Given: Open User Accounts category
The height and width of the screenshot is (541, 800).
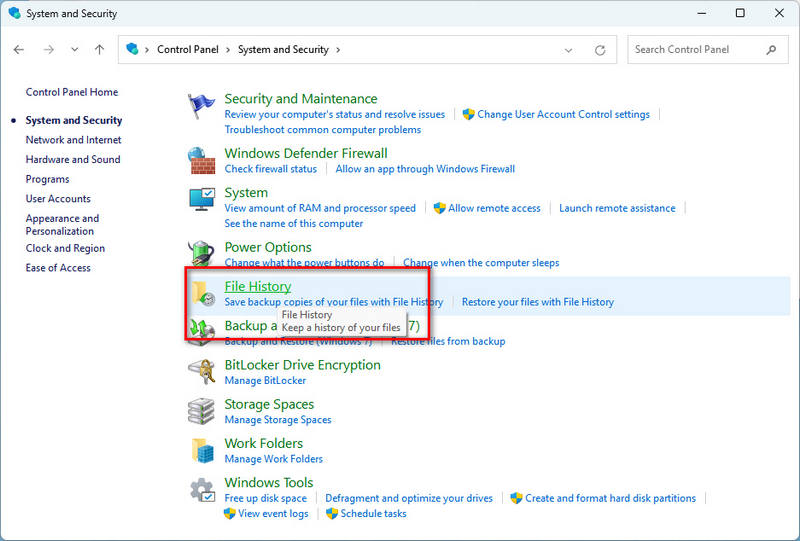Looking at the screenshot, I should coord(58,199).
